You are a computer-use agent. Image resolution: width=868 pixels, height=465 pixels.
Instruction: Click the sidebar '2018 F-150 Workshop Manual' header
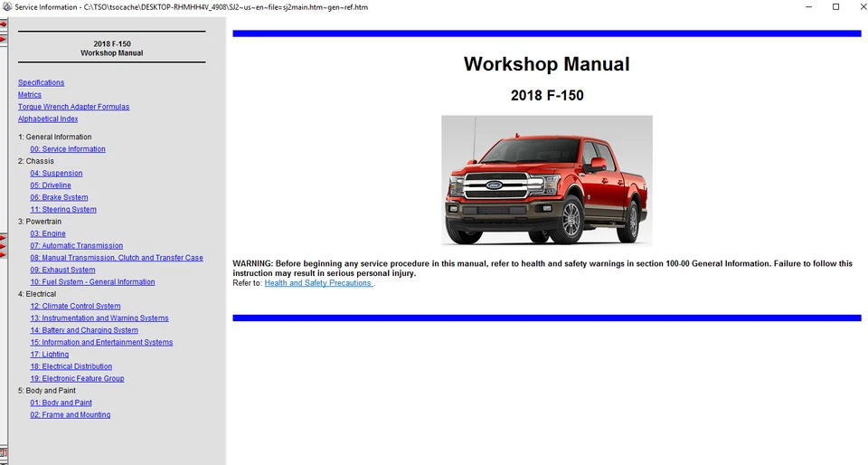112,49
